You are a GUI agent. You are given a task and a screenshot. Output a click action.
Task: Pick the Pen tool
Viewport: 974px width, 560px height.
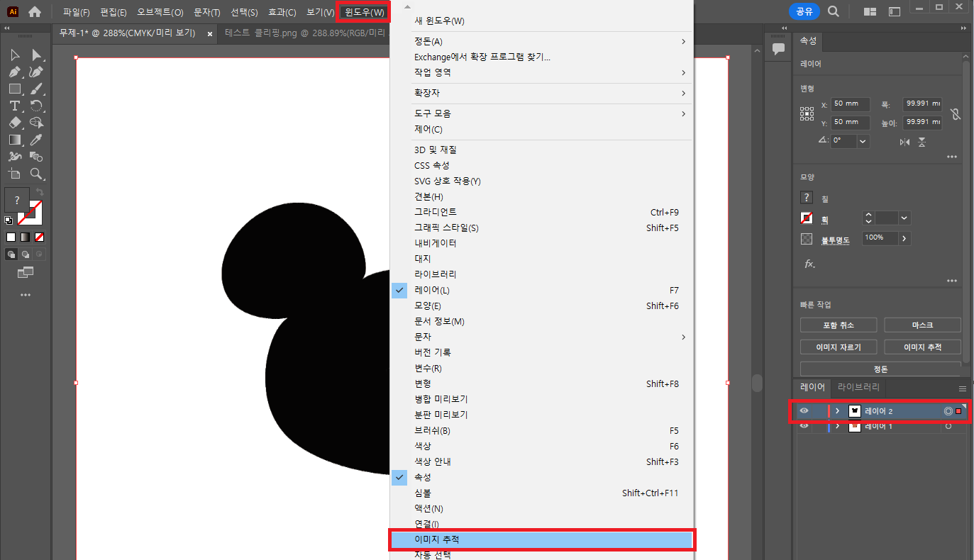pyautogui.click(x=14, y=72)
